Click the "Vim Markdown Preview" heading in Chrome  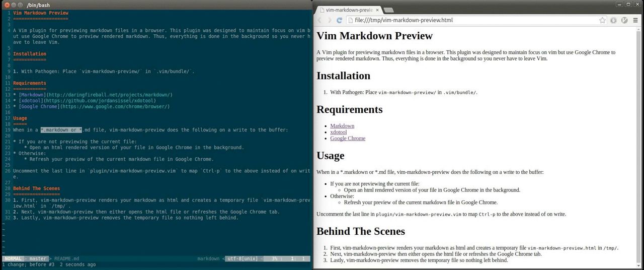[374, 36]
